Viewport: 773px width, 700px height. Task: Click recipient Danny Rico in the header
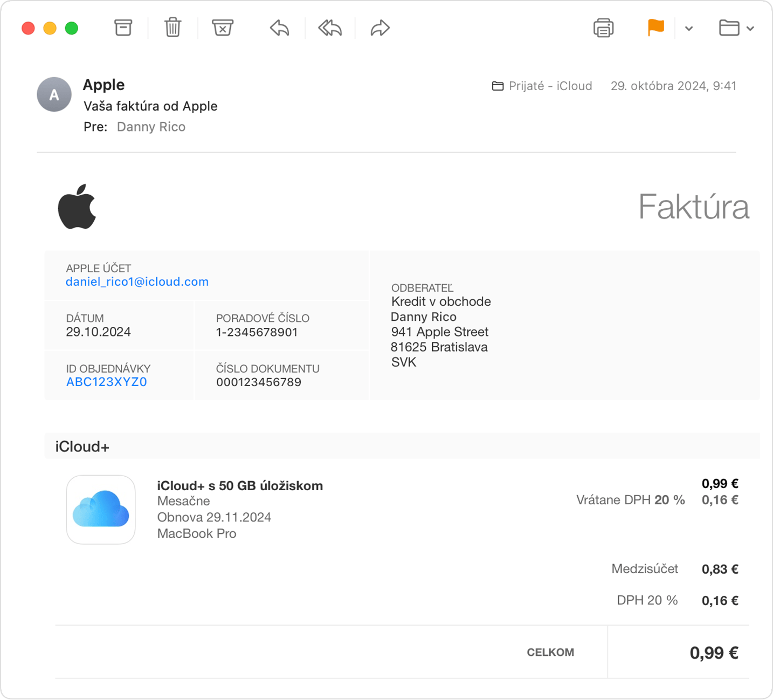(151, 127)
